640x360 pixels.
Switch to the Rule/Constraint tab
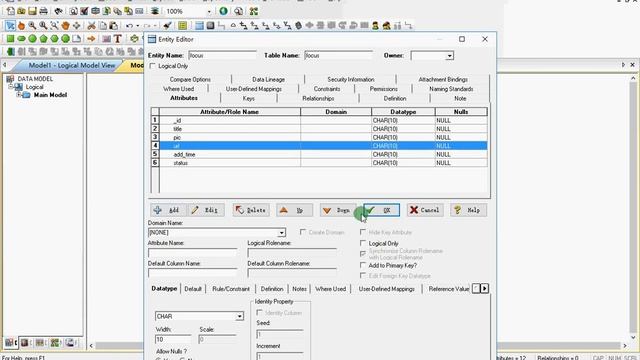coord(231,289)
